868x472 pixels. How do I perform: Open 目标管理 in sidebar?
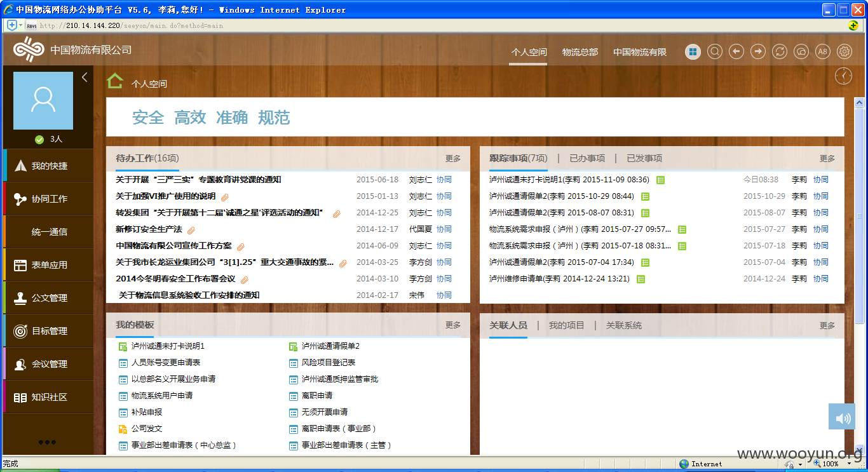pyautogui.click(x=48, y=331)
